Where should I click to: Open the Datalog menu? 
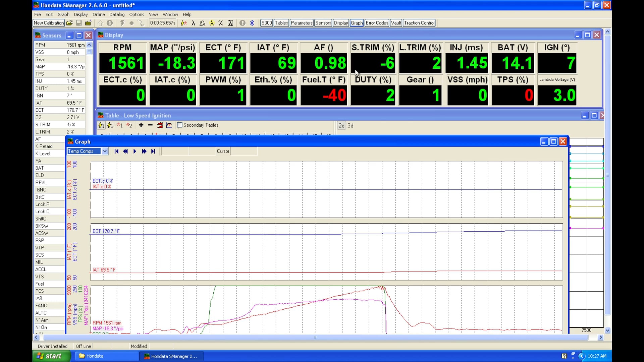point(117,15)
